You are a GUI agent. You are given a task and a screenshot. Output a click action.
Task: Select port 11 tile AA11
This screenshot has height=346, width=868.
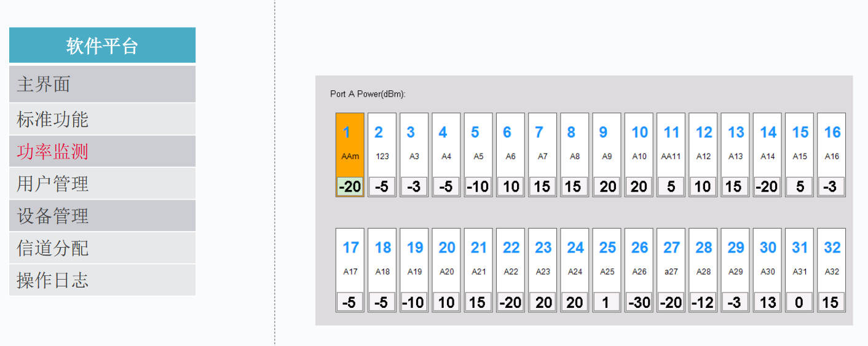[x=671, y=154]
